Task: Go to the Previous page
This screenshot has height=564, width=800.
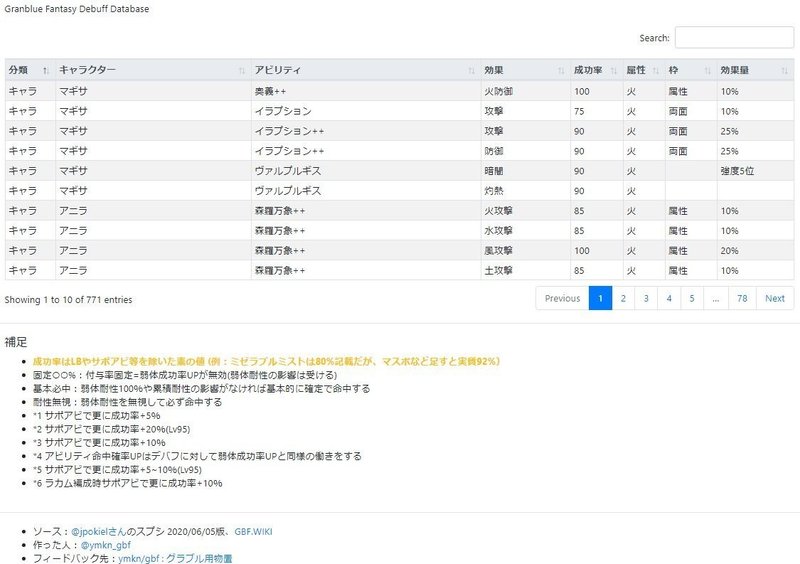Action: [x=562, y=299]
